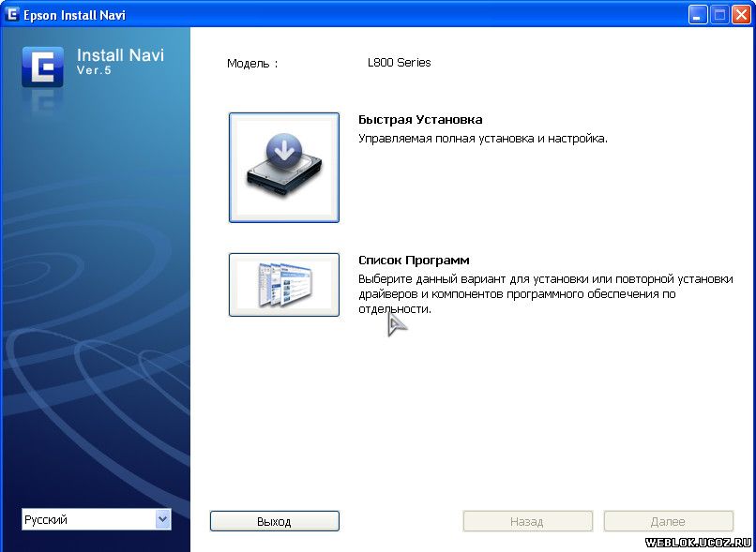
Task: Start the Быстрая Установка hard drive icon
Action: (x=284, y=168)
